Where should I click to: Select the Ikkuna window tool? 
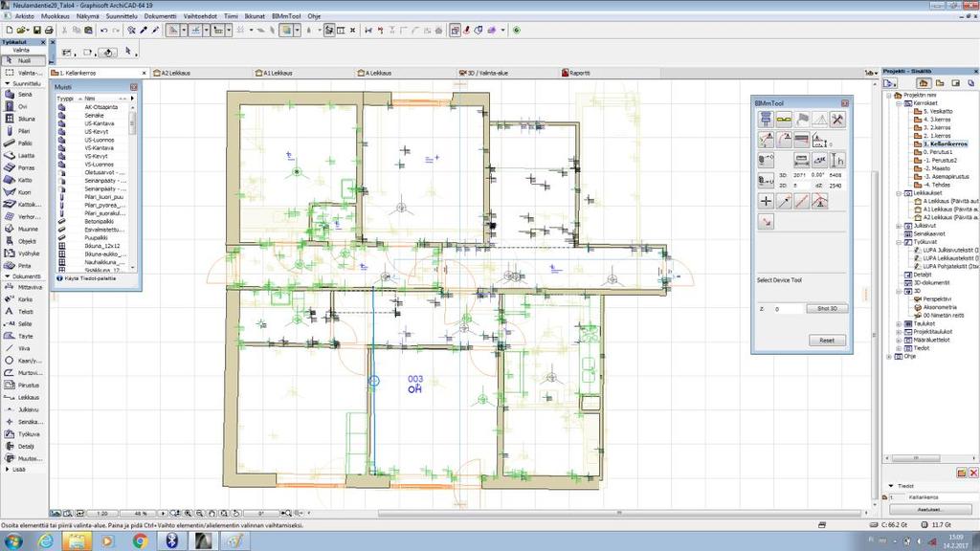coord(23,119)
